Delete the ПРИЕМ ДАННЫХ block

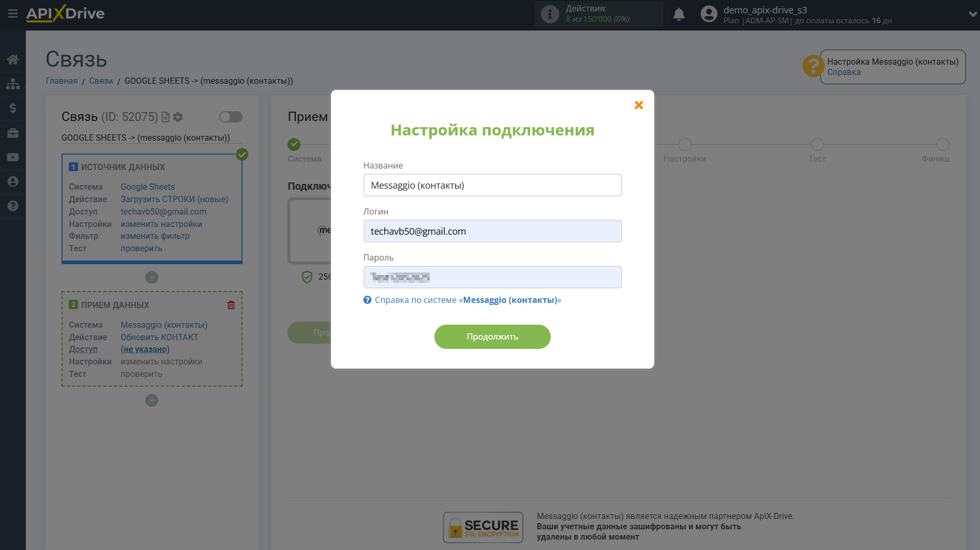[x=231, y=305]
